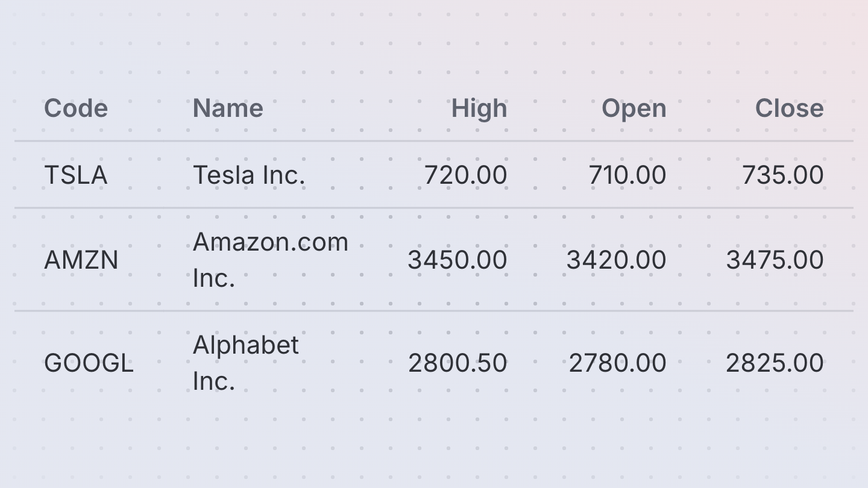
Task: Select the GOOGL ticker code
Action: 89,363
